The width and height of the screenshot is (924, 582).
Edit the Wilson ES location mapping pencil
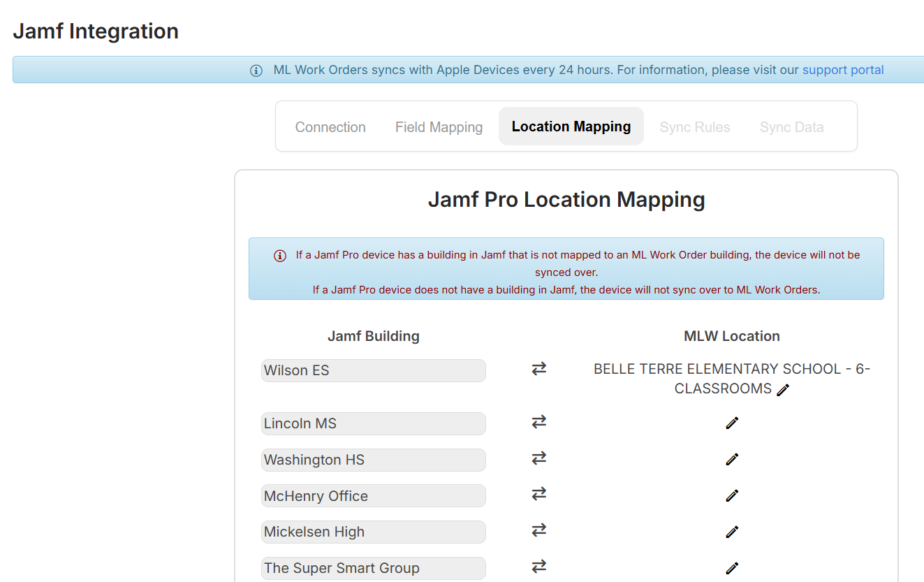pos(783,390)
